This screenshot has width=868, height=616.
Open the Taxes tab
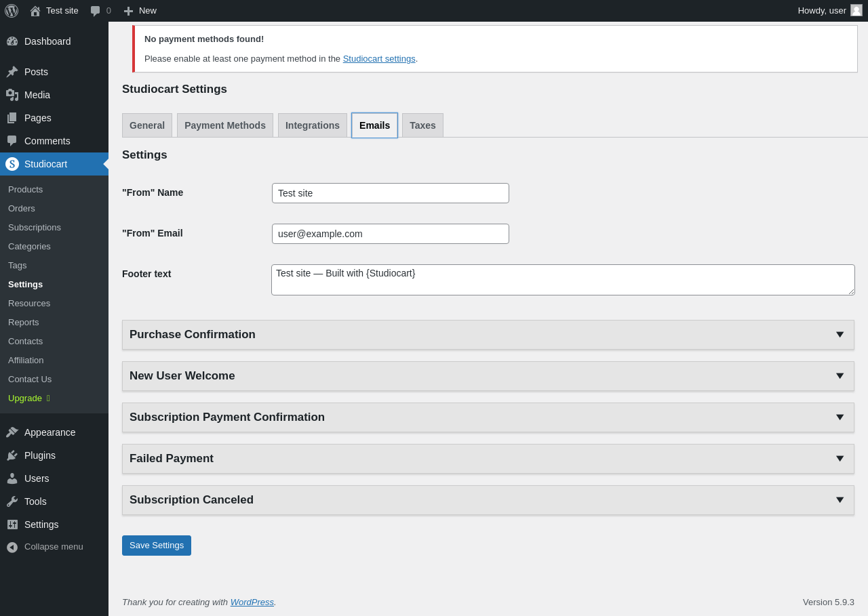click(x=422, y=125)
